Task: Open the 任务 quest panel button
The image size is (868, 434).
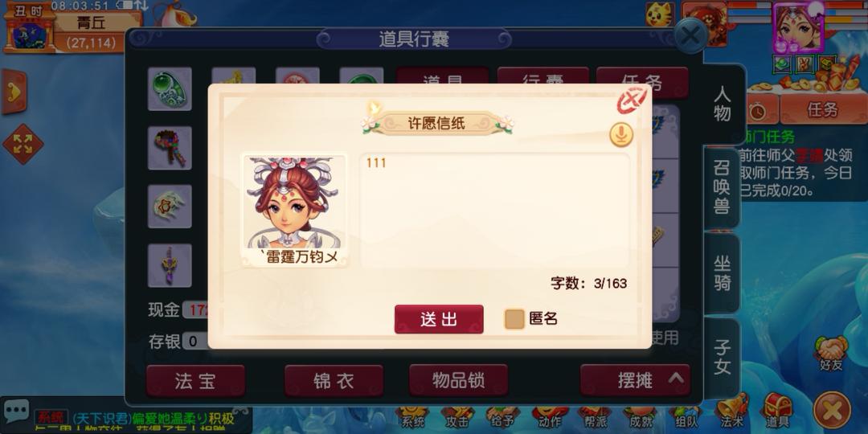Action: [x=823, y=109]
